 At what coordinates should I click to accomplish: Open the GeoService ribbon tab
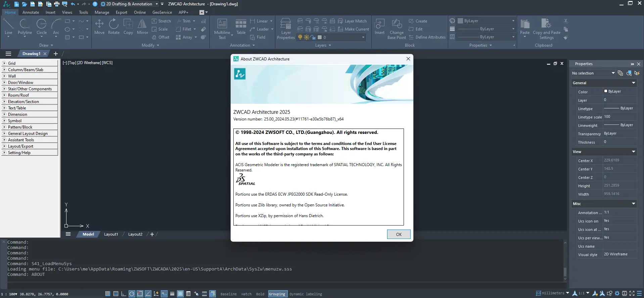click(x=162, y=12)
